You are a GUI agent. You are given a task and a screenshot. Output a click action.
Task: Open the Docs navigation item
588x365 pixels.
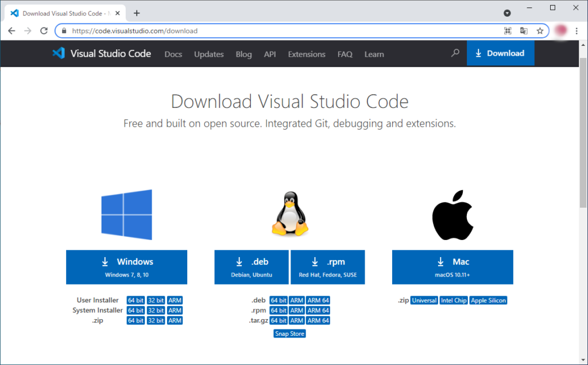point(173,54)
